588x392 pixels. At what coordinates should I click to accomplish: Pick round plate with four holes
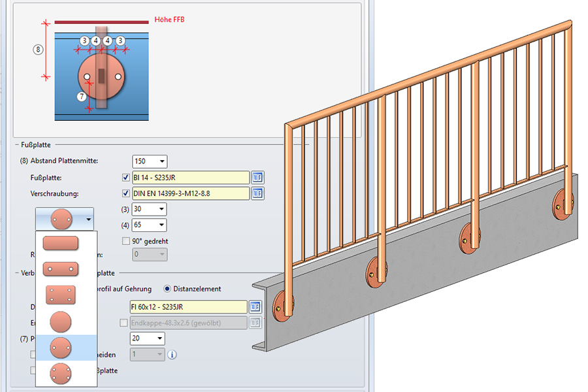click(61, 374)
